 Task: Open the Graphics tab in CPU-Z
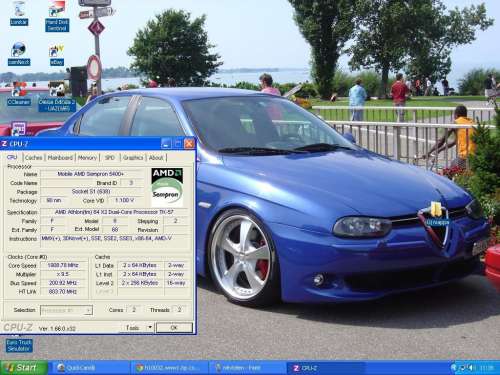click(x=133, y=158)
